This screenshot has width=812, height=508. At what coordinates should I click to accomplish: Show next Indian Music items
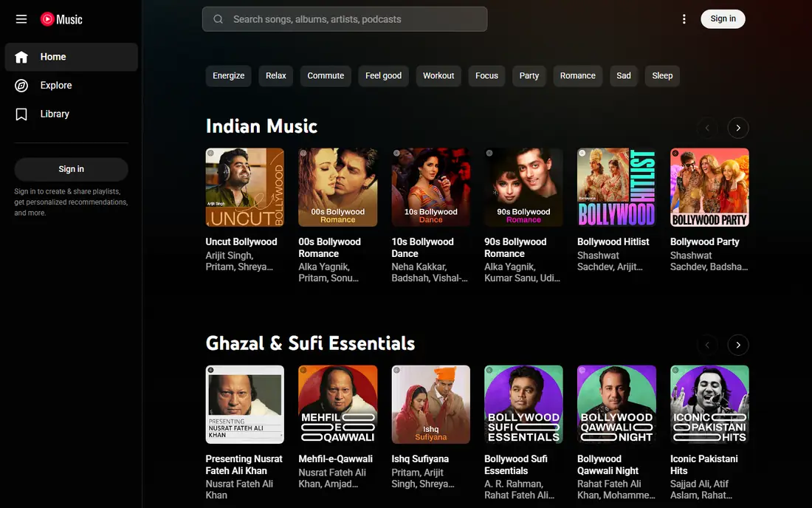[738, 128]
